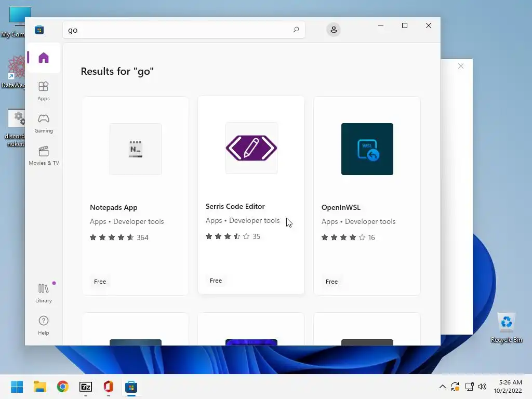
Task: Launch Google Chrome from the taskbar
Action: point(63,387)
